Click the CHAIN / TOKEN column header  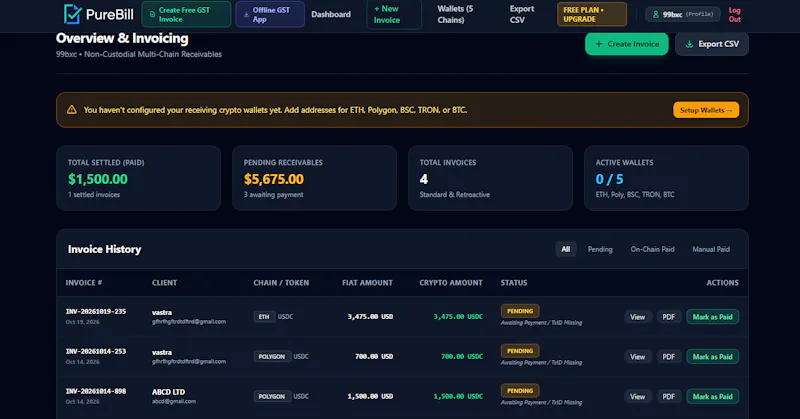pos(281,283)
